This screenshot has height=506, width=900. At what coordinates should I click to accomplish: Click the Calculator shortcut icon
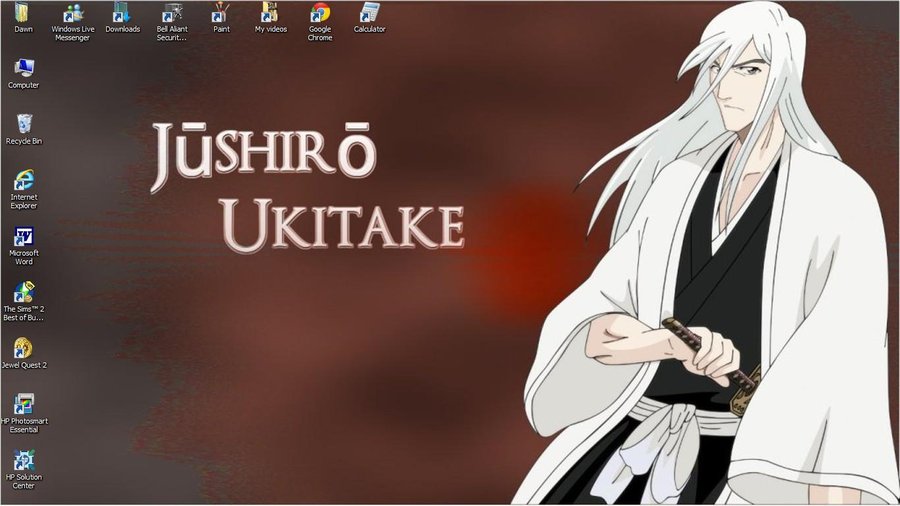click(x=369, y=14)
